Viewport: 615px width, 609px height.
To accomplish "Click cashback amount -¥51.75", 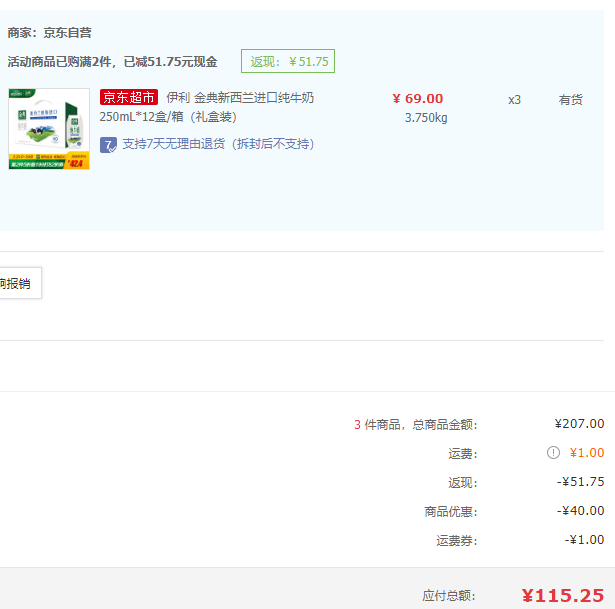I will coord(580,482).
